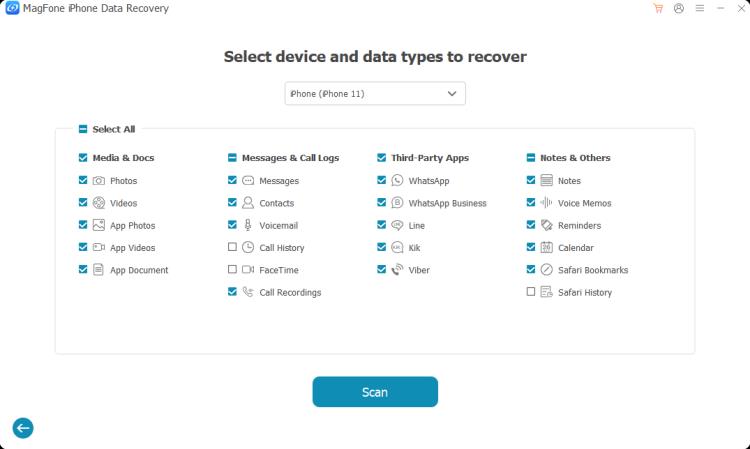Open the user account icon
The height and width of the screenshot is (449, 750).
coord(679,8)
